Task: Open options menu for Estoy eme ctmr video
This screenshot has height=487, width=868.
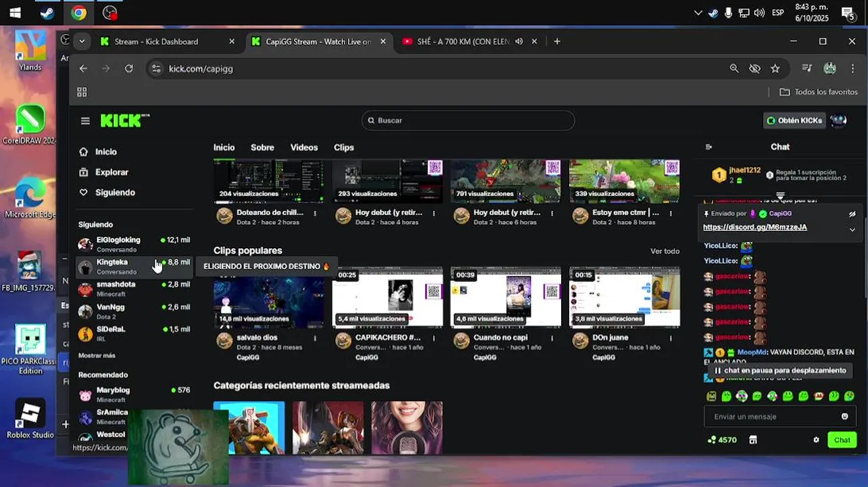Action: (671, 213)
